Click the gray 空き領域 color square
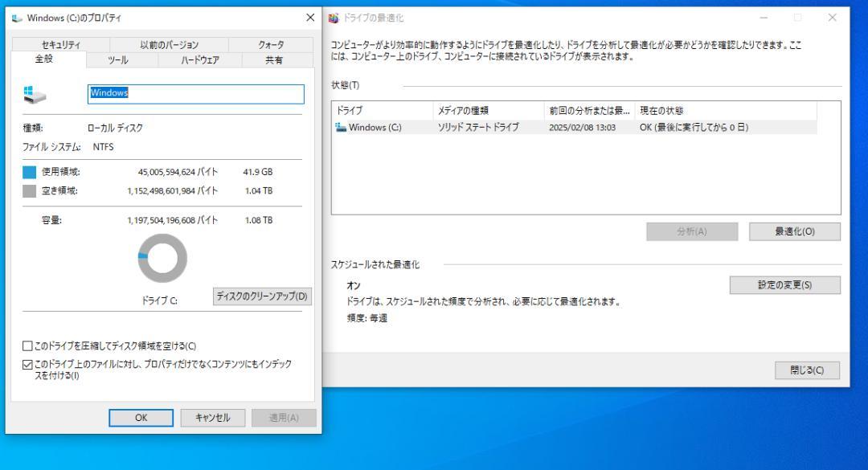This screenshot has height=470, width=868. coord(30,191)
